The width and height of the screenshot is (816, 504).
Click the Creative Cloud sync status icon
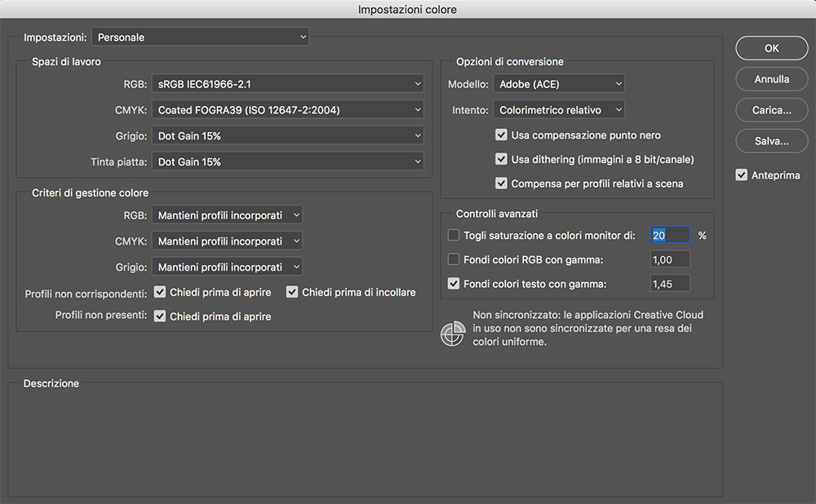coord(453,334)
